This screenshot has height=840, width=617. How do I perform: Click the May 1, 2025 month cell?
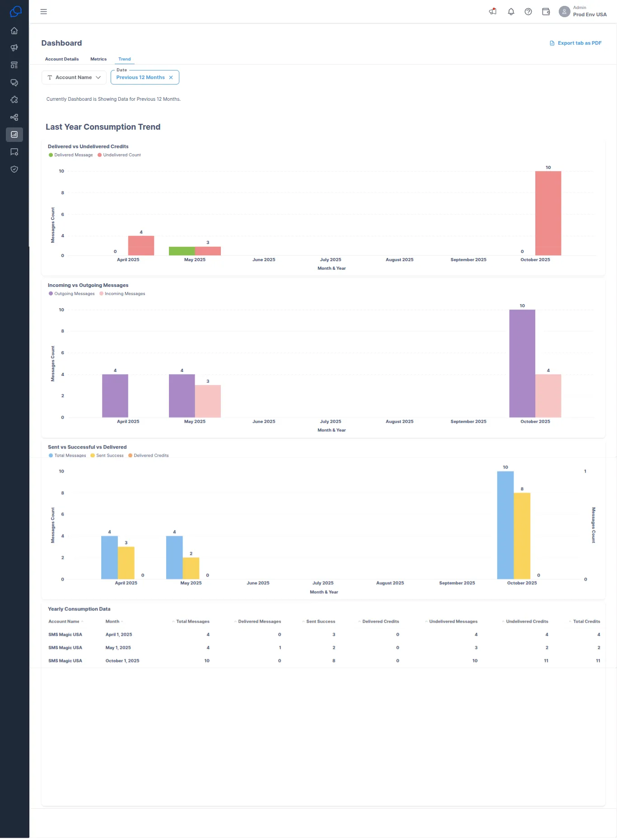point(118,648)
